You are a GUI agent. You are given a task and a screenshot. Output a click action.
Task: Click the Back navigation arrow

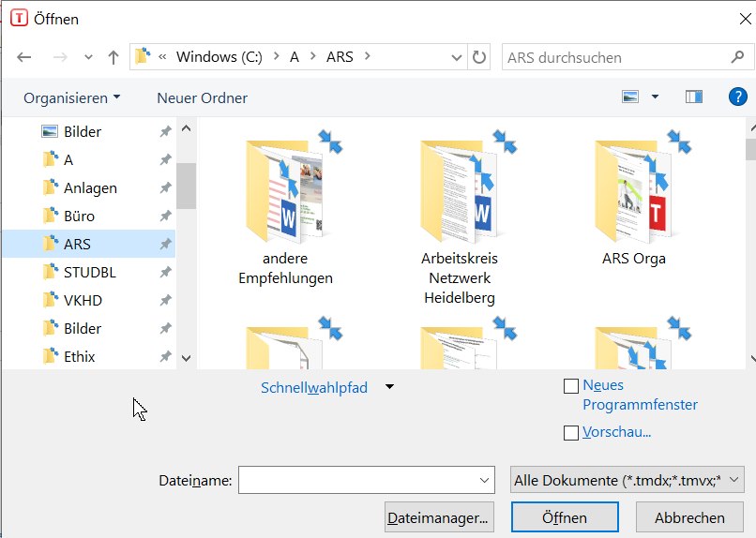(x=23, y=57)
